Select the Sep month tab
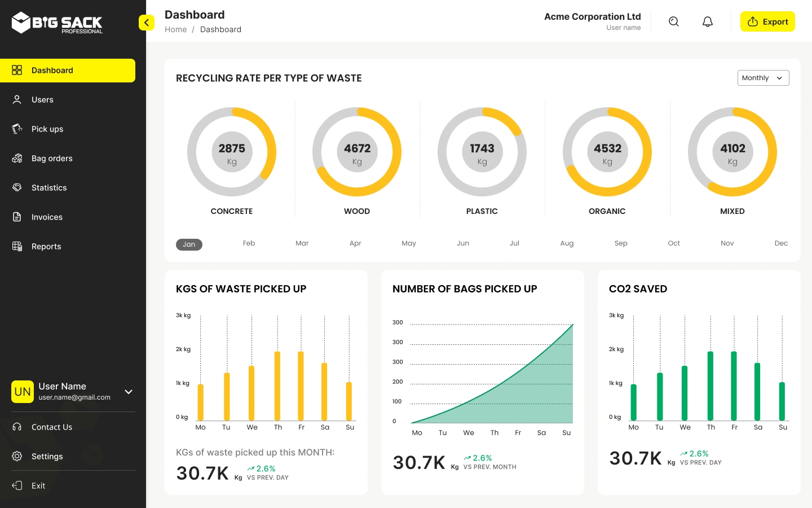The width and height of the screenshot is (812, 508). click(621, 243)
